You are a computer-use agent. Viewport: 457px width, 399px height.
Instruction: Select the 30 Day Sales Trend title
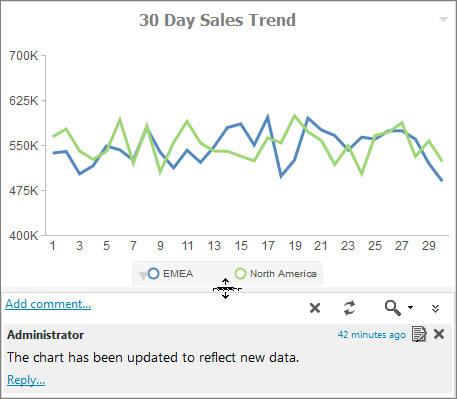pos(217,20)
